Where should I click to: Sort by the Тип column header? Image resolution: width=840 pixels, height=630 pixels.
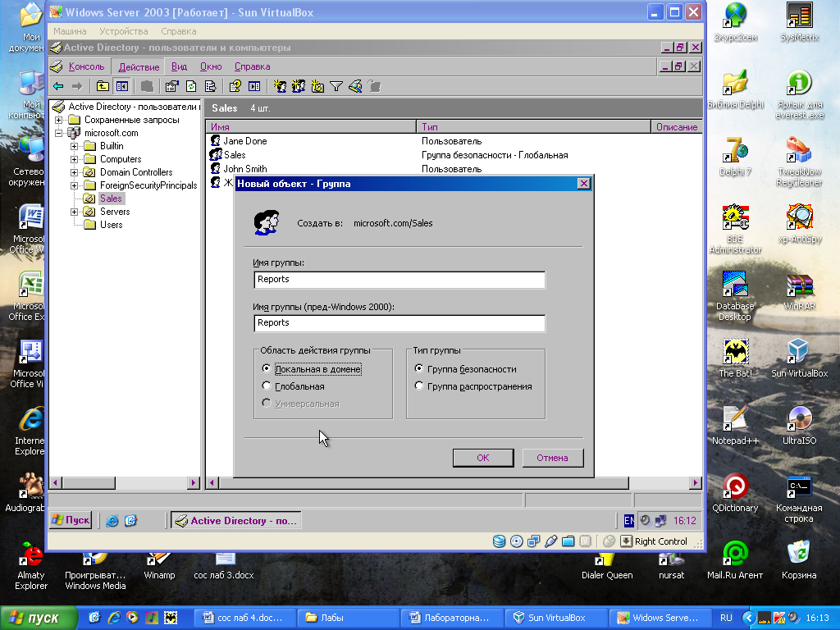533,127
